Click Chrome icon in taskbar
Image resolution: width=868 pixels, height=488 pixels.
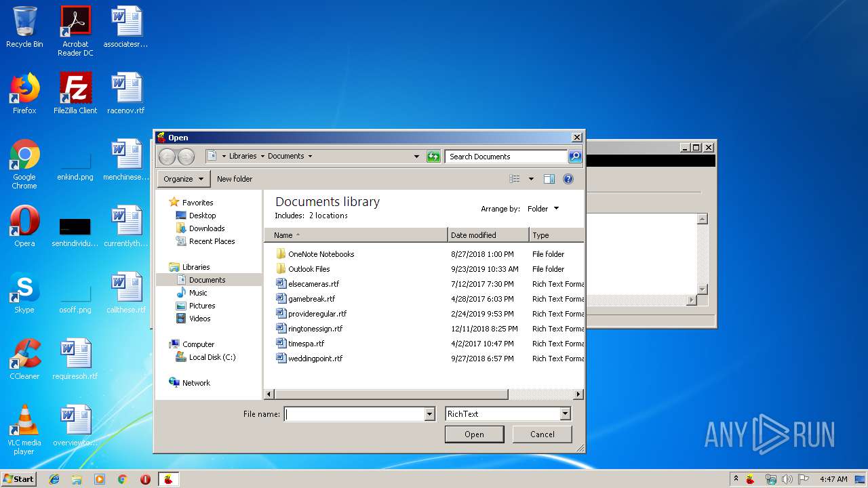click(122, 479)
